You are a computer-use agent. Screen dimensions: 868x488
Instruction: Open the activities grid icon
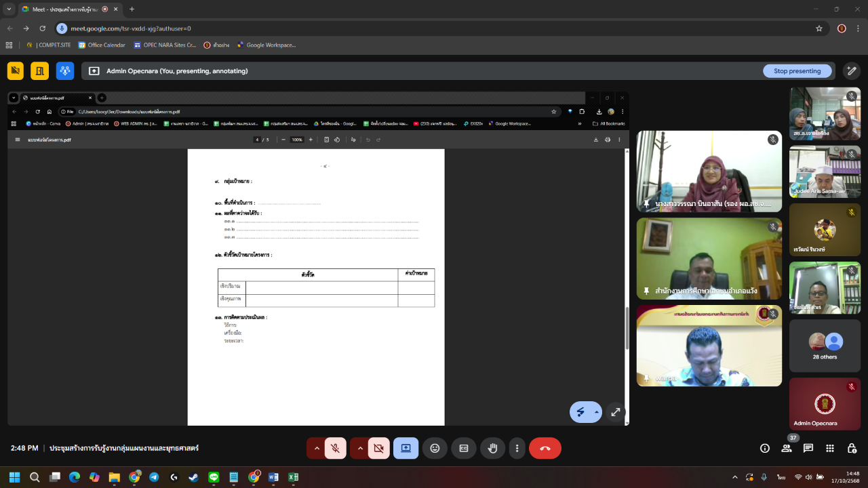[x=830, y=448]
